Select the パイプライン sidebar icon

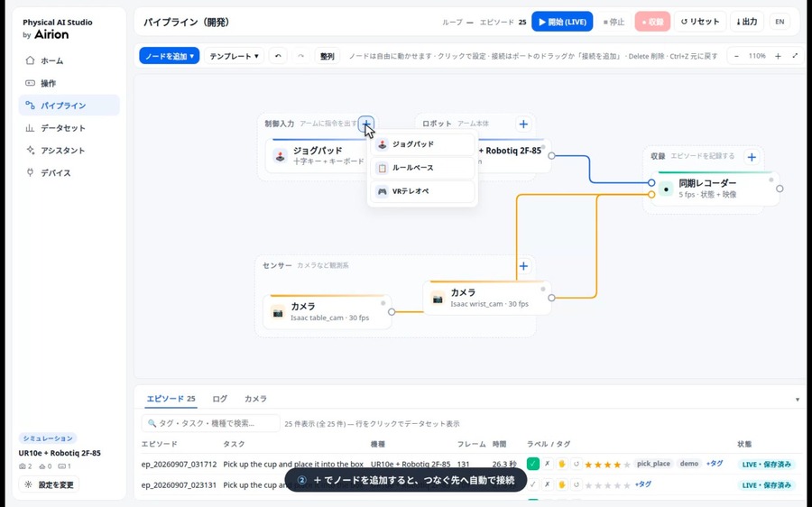point(30,106)
